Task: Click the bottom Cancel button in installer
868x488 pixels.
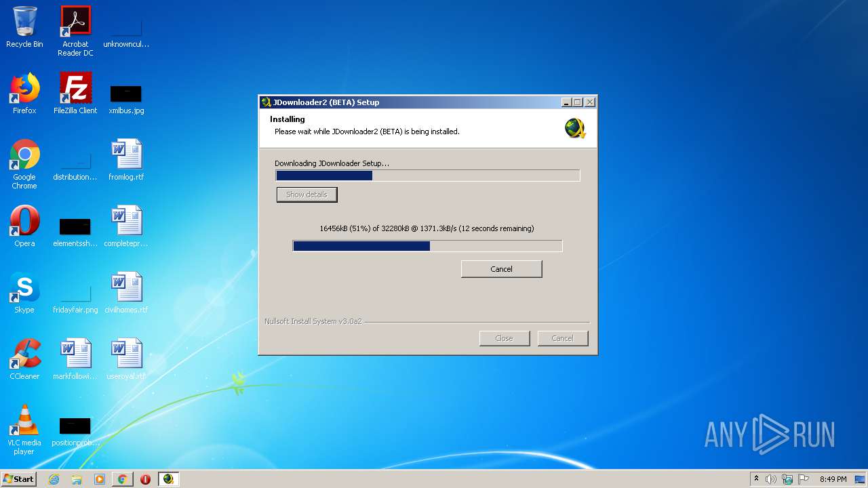Action: pos(562,338)
